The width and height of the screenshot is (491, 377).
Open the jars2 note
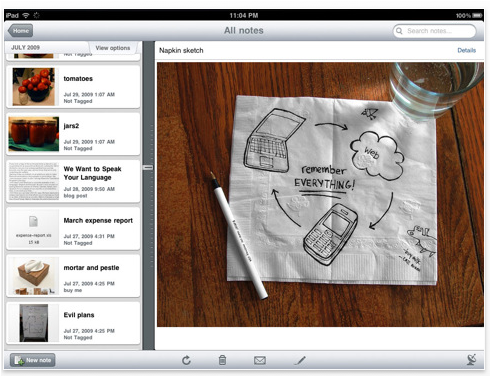[x=73, y=134]
